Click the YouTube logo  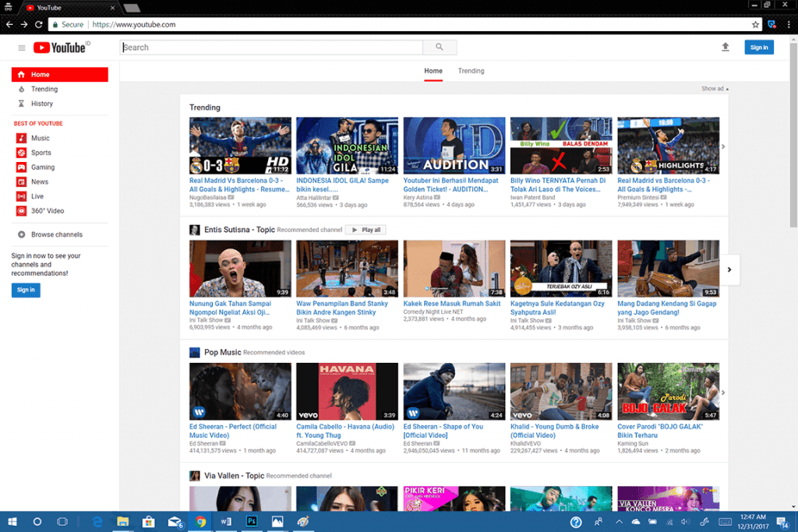point(60,48)
